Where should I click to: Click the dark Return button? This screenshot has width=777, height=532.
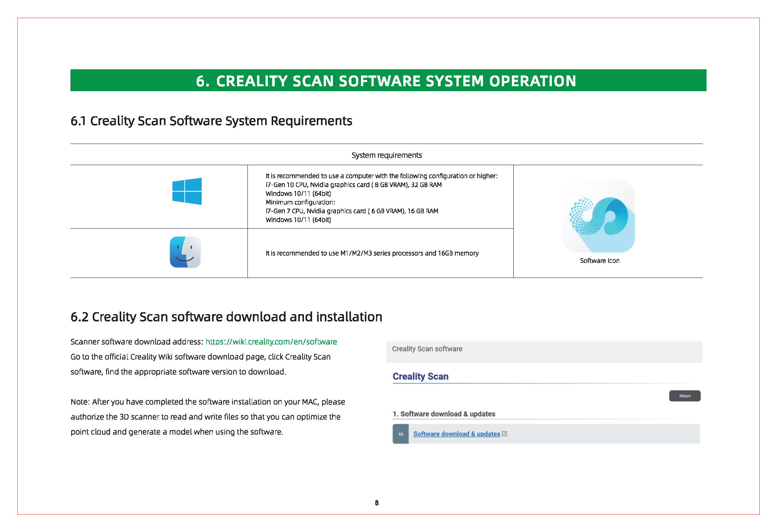point(685,396)
